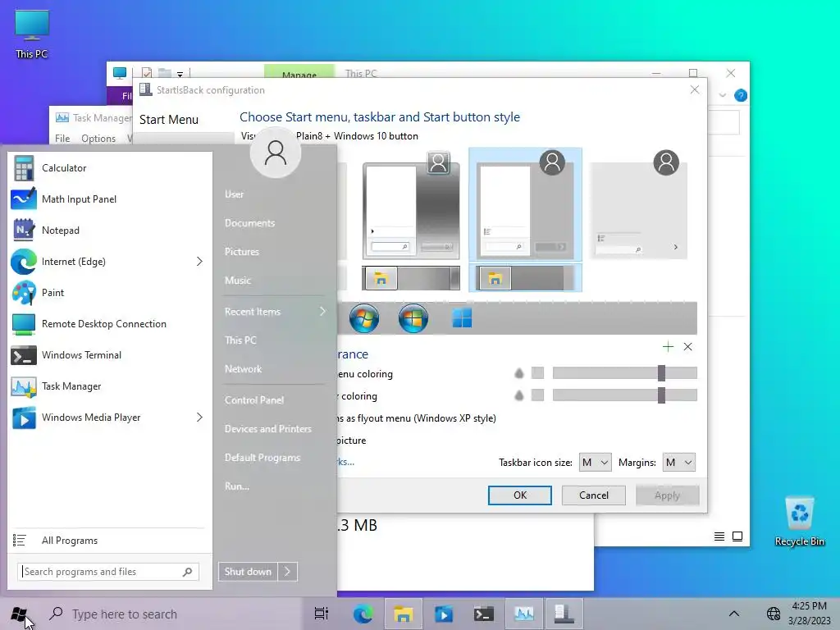Open Paint from the Start menu
The image size is (840, 630).
point(110,293)
